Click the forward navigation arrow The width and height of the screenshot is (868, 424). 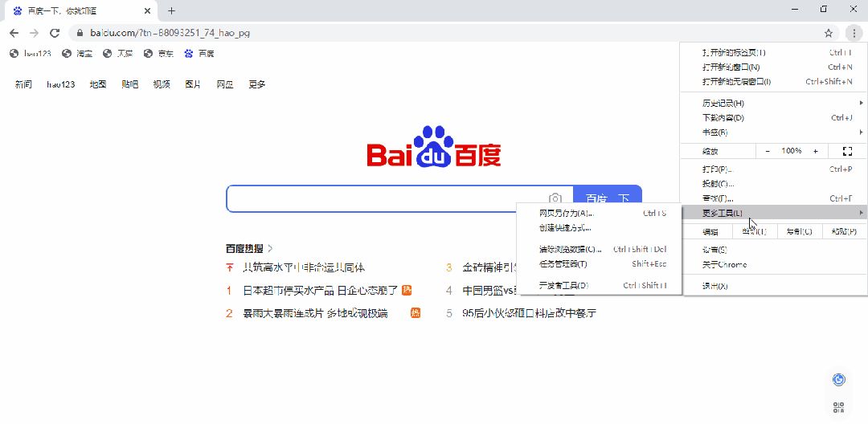pos(35,33)
